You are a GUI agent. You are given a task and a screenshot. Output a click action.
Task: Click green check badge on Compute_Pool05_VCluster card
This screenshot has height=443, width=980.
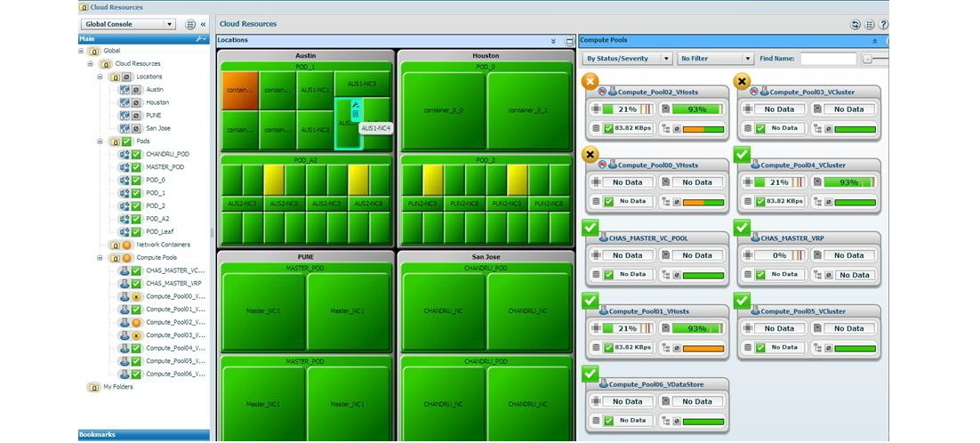click(742, 300)
